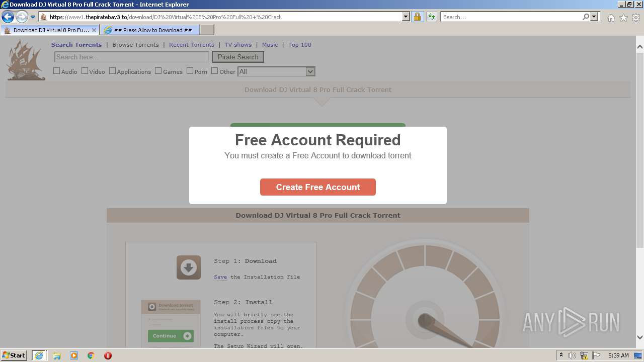Screen dimensions: 644x362
Task: Tick the Other checkbox
Action: click(x=215, y=71)
